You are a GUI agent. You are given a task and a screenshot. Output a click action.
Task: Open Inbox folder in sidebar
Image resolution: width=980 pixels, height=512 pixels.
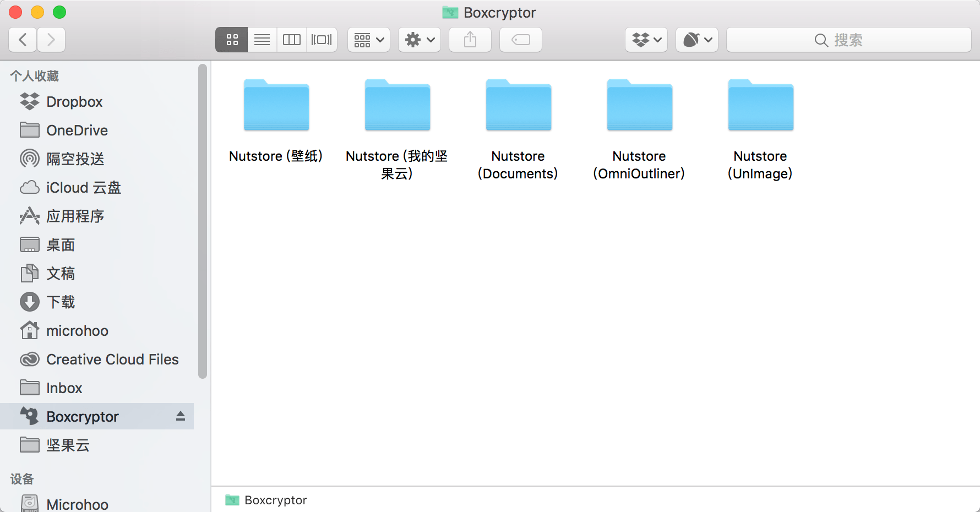[x=97, y=388]
